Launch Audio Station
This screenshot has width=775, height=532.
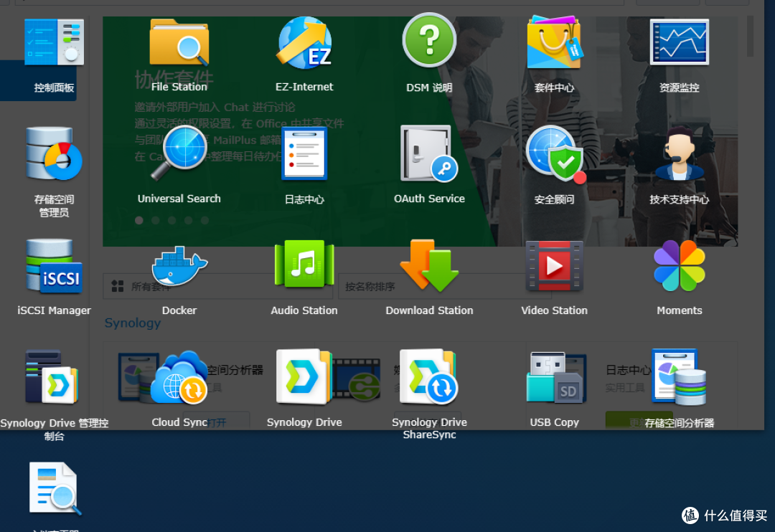(x=304, y=265)
